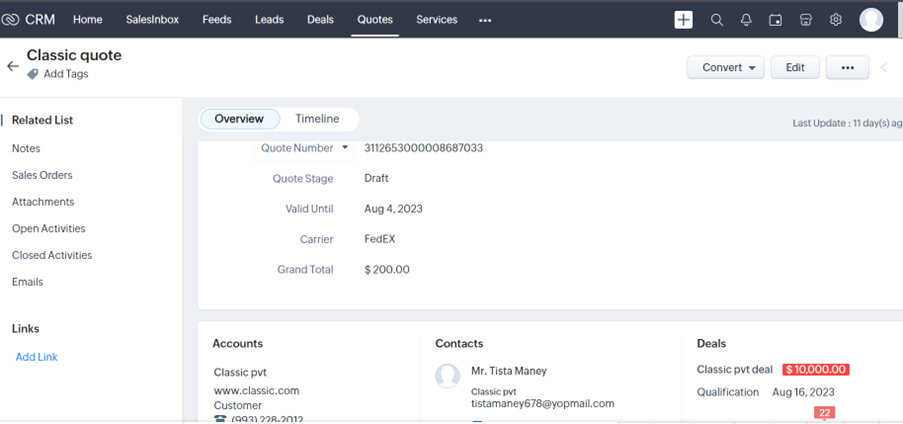Click the Last Update timestamp text
The image size is (903, 424).
pos(847,123)
